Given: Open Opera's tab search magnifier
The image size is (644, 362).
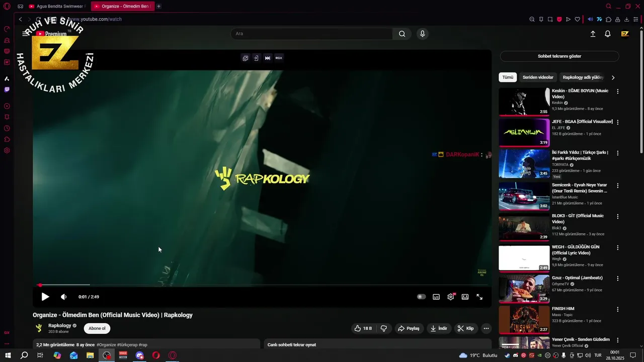Looking at the screenshot, I should (x=609, y=7).
